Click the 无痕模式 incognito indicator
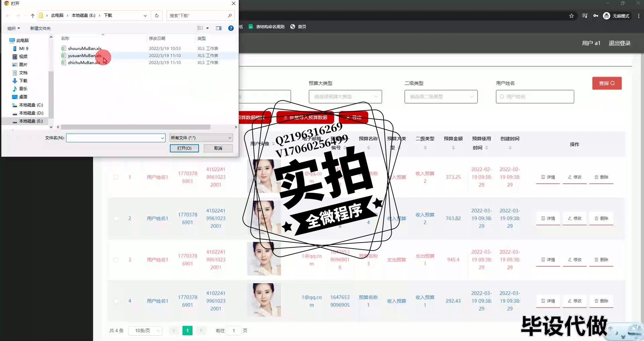 point(616,16)
